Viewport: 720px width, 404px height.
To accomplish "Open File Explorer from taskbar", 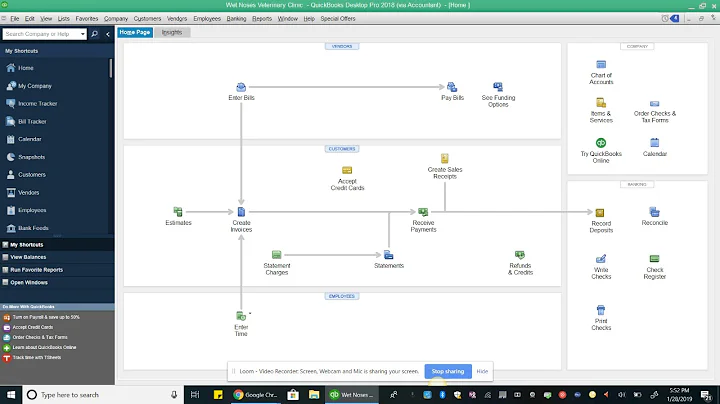I will (314, 395).
